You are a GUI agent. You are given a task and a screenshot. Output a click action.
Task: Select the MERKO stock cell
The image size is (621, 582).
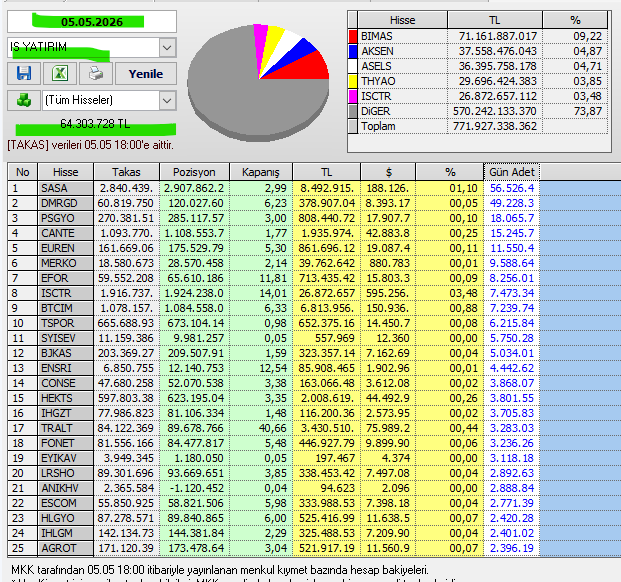click(x=66, y=263)
